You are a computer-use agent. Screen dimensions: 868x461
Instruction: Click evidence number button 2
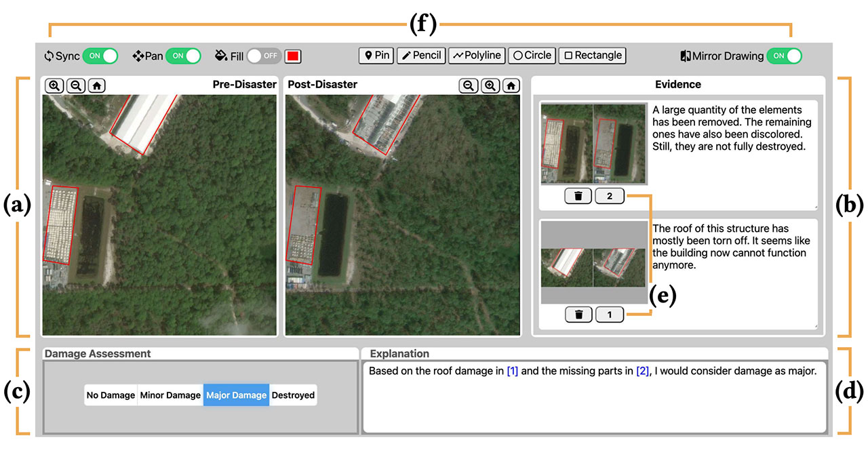[x=610, y=196]
